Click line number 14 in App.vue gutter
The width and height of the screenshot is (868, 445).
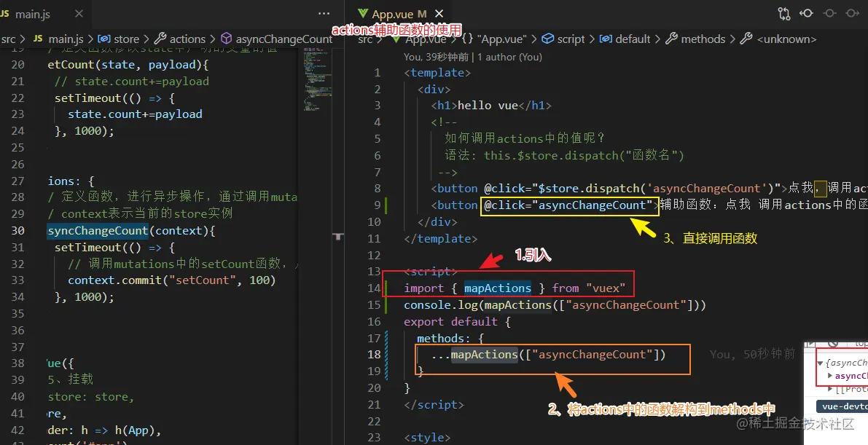(374, 288)
